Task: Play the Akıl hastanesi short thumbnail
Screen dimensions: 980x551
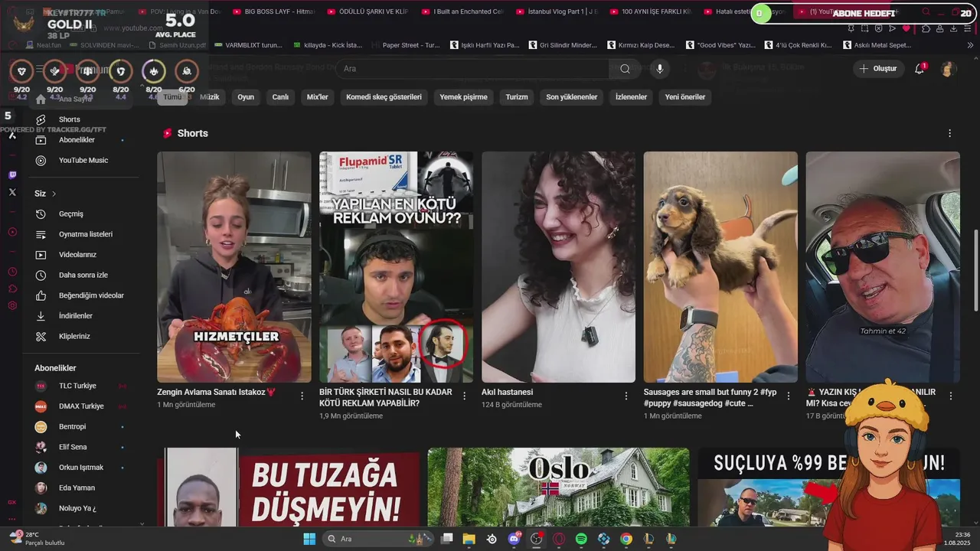Action: coord(558,267)
